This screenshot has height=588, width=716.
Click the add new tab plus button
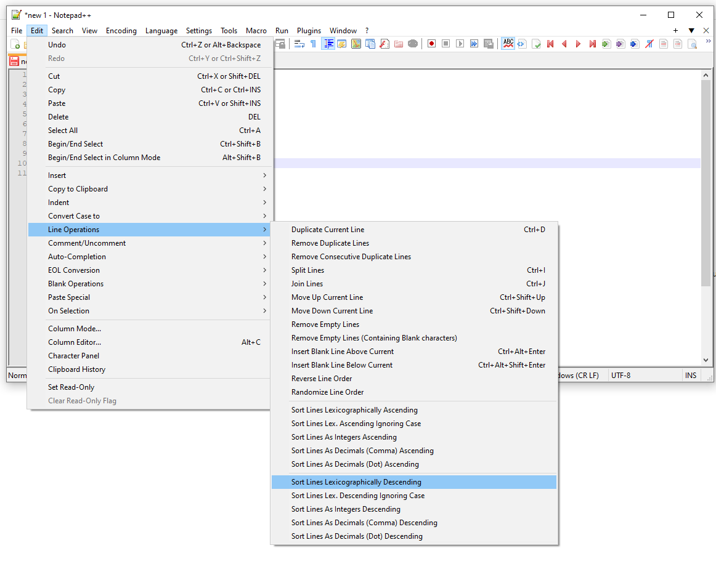[x=675, y=31]
